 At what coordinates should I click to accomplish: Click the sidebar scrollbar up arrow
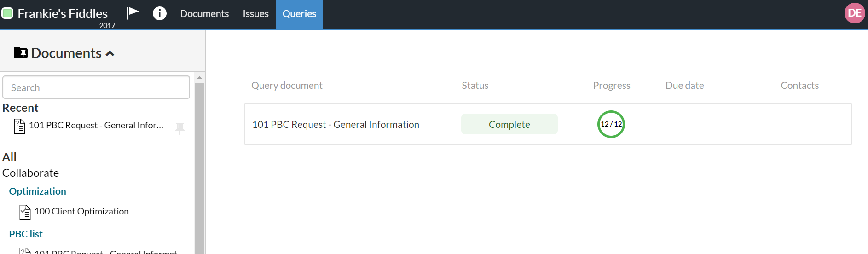tap(199, 78)
